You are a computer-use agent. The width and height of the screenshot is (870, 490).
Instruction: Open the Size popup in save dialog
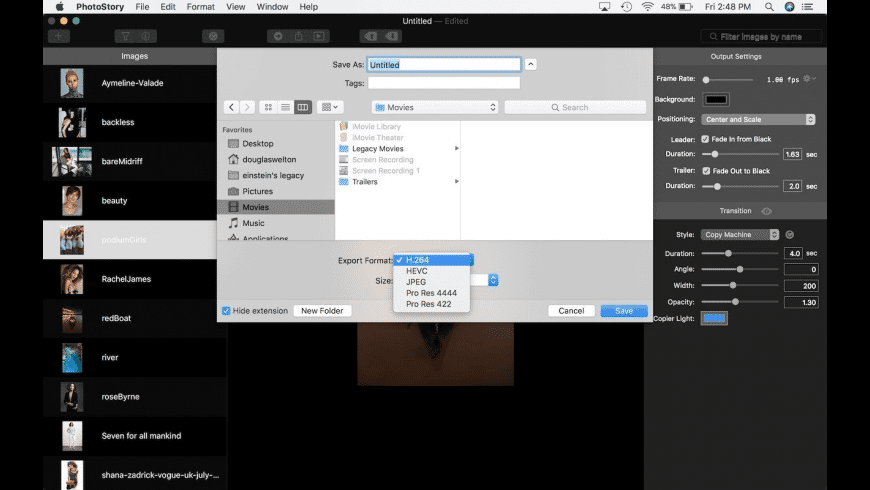(x=493, y=280)
